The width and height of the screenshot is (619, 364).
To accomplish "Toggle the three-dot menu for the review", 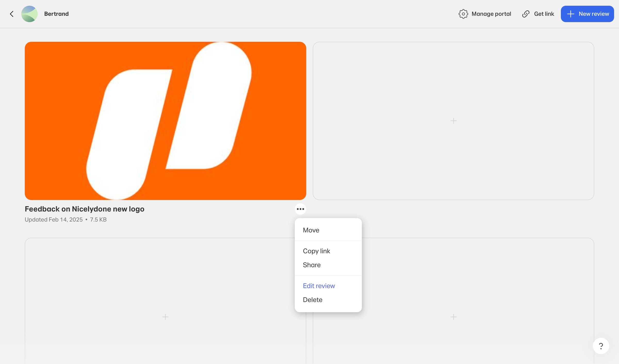I will point(300,209).
